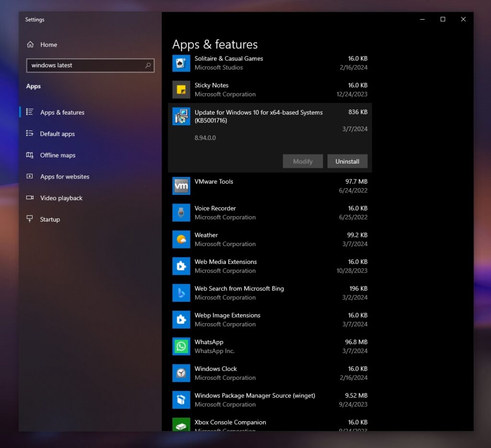Navigate to Settings Home
491x448 pixels.
48,44
